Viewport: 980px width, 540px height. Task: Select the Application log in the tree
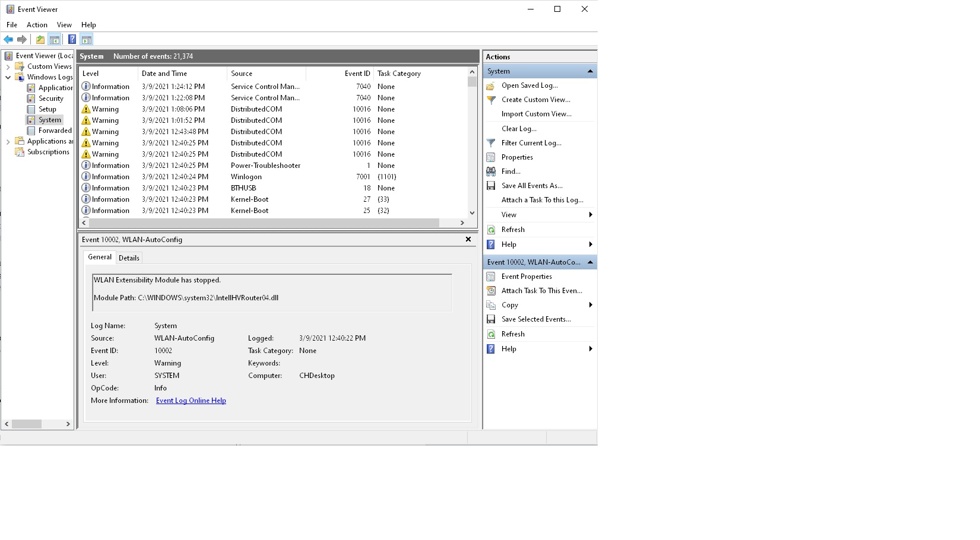55,88
